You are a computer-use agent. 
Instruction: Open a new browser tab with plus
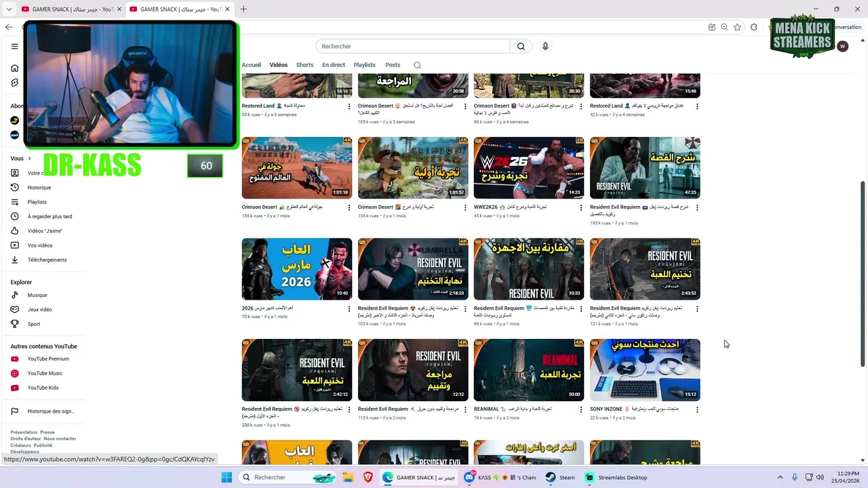coord(243,9)
